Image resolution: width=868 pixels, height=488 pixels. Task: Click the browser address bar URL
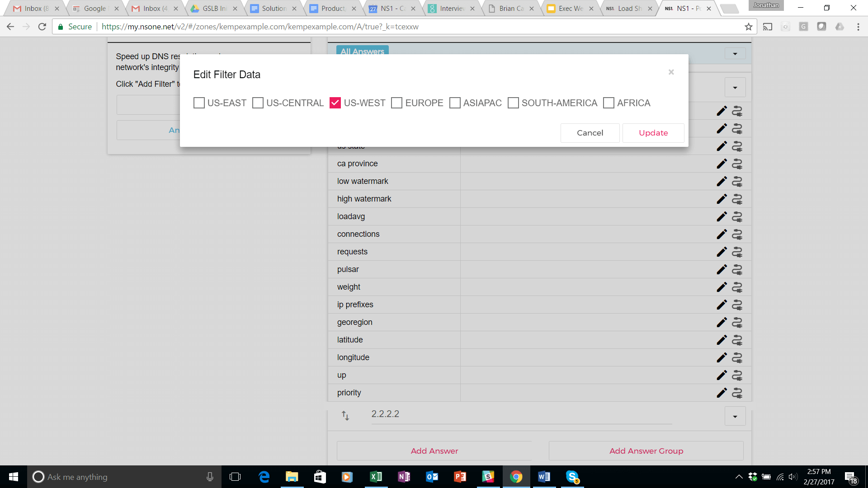tap(260, 27)
